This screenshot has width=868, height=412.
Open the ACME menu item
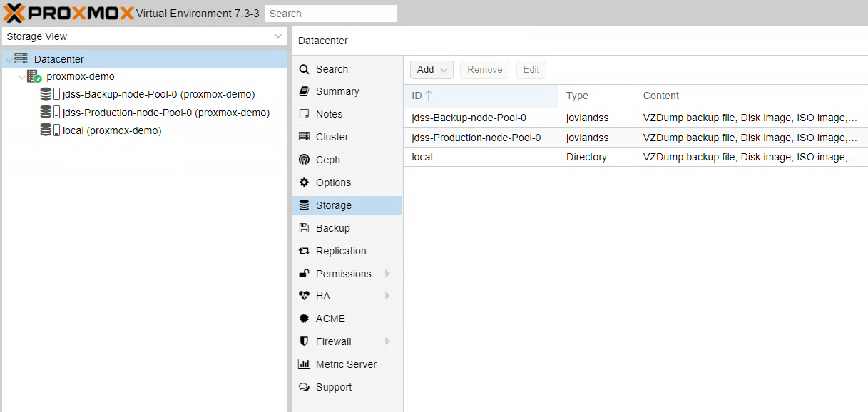(347, 319)
